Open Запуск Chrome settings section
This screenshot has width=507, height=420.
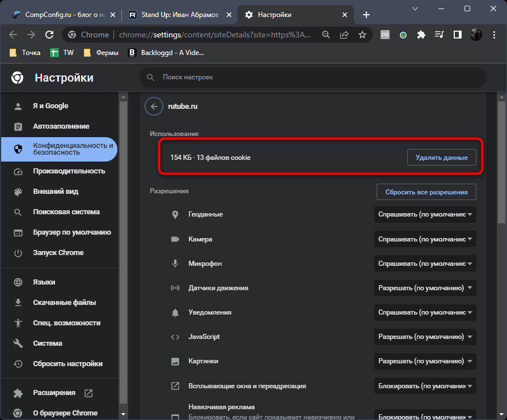[60, 253]
